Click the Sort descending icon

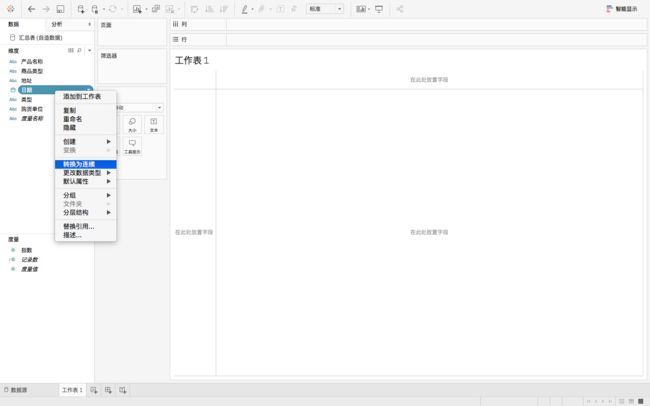(x=224, y=9)
